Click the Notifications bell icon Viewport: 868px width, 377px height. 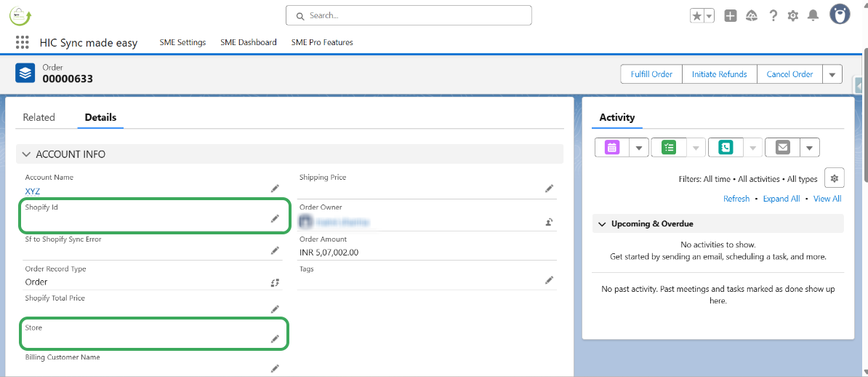click(813, 15)
